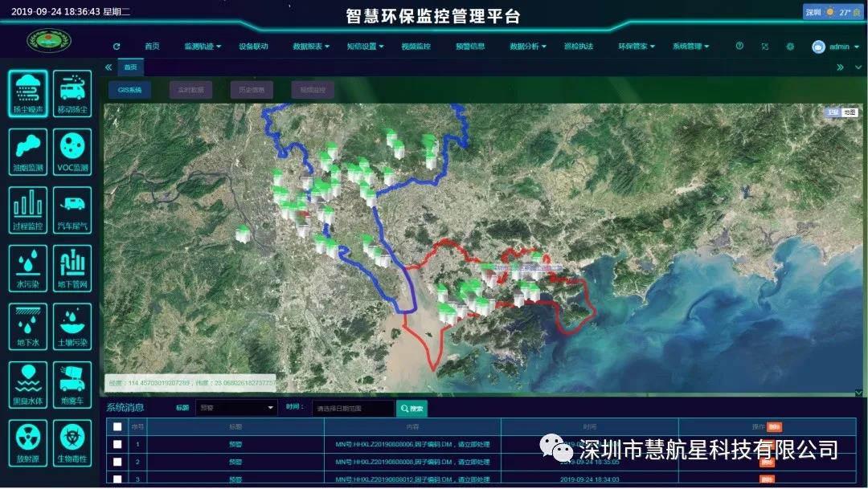Click the date range input field
This screenshot has width=868, height=489.
tap(353, 408)
